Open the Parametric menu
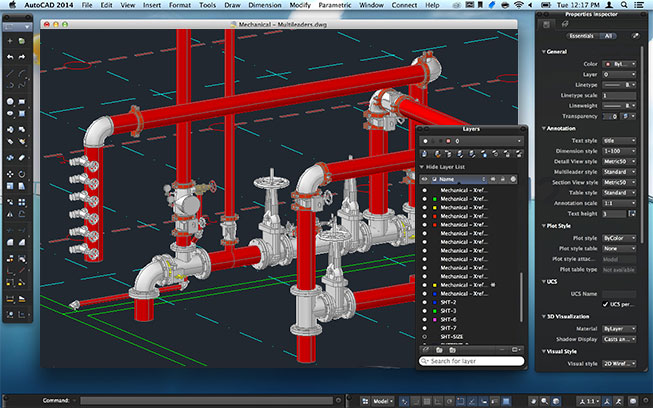653x408 pixels. click(334, 5)
